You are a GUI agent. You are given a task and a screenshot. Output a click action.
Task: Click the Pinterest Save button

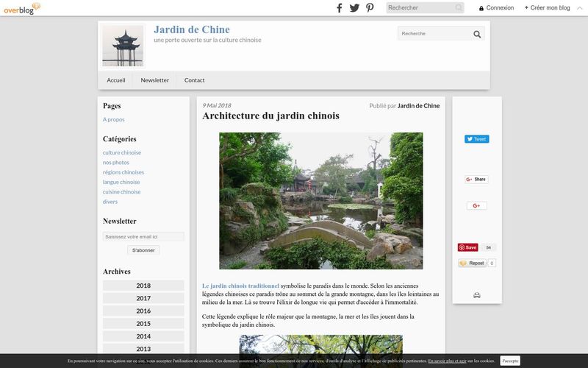[x=467, y=247]
